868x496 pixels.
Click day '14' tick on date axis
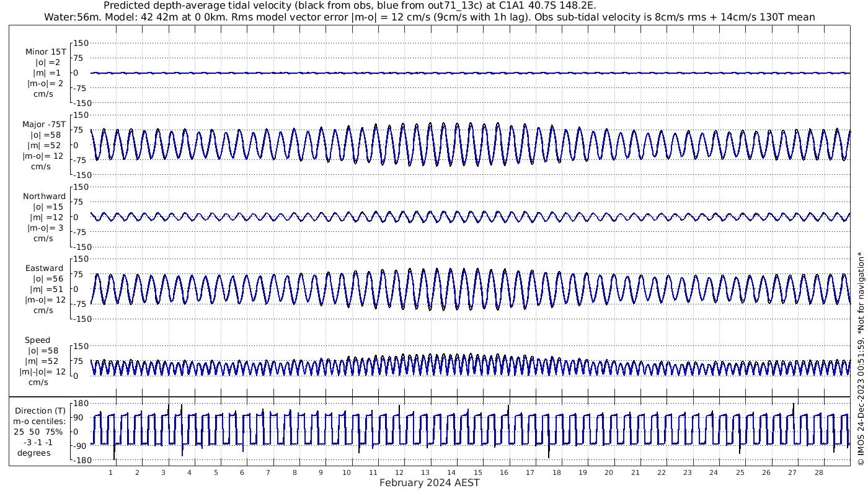452,472
